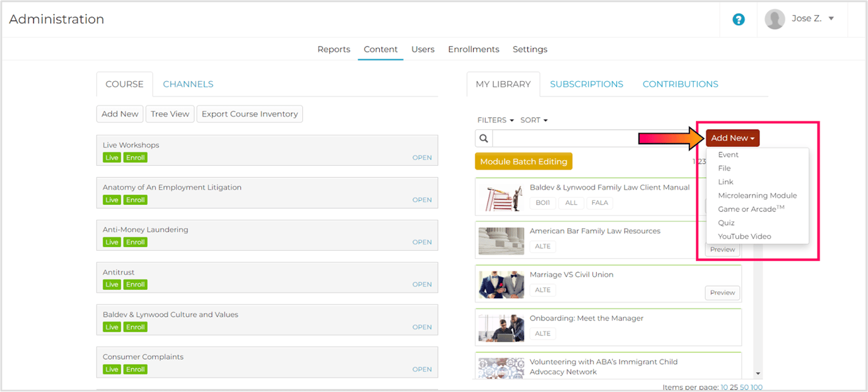Click OPEN for Antitrust course

[422, 284]
